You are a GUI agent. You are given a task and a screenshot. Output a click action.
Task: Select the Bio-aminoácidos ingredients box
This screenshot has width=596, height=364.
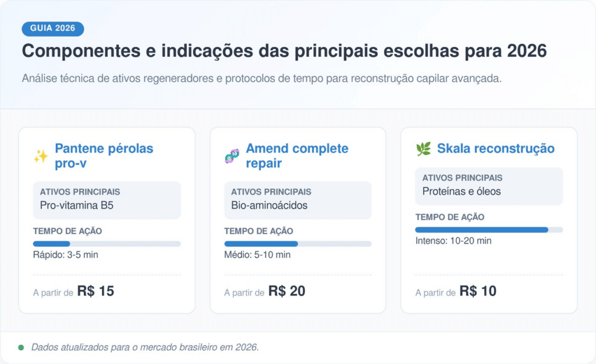(x=298, y=200)
